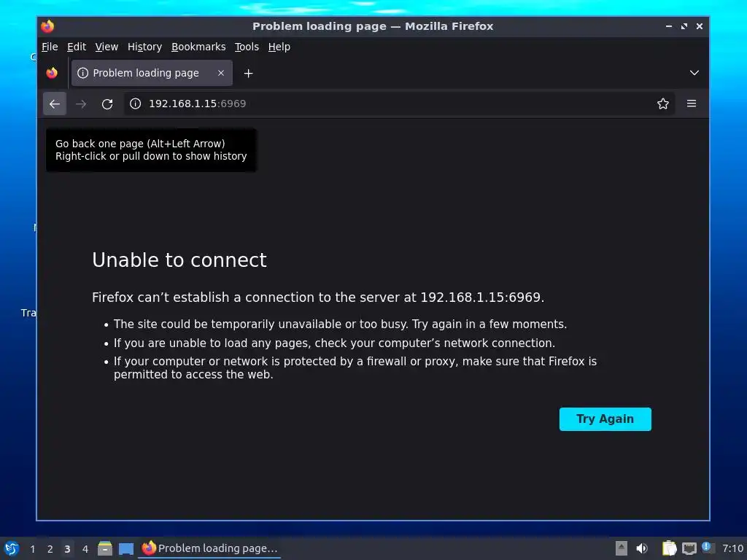Minimize the Firefox window
Viewport: 747px width, 560px height.
(x=669, y=26)
